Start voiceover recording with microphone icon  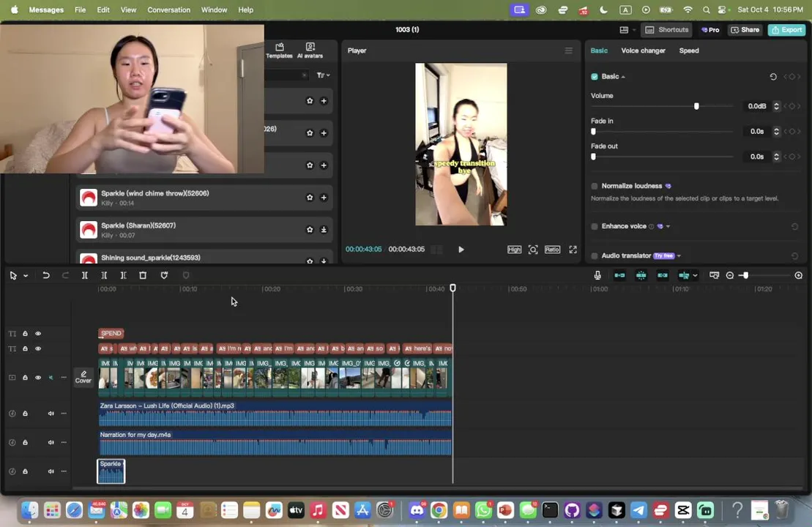pos(597,275)
